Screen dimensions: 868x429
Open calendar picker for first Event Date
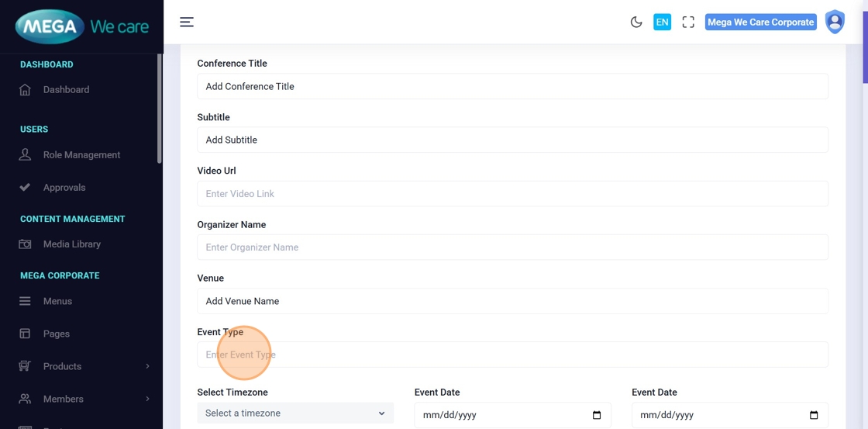(x=597, y=415)
